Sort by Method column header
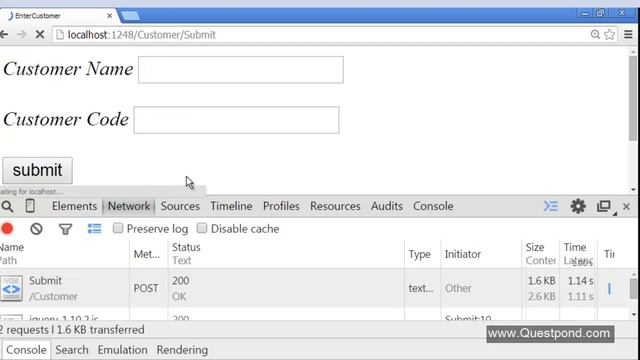Screen dimensions: 640x360 coord(149,254)
